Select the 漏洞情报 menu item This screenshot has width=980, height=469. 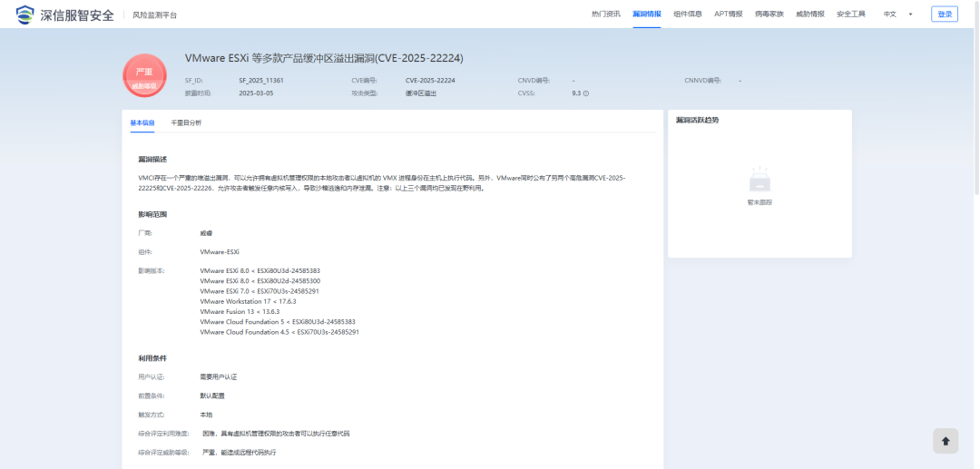coord(647,14)
